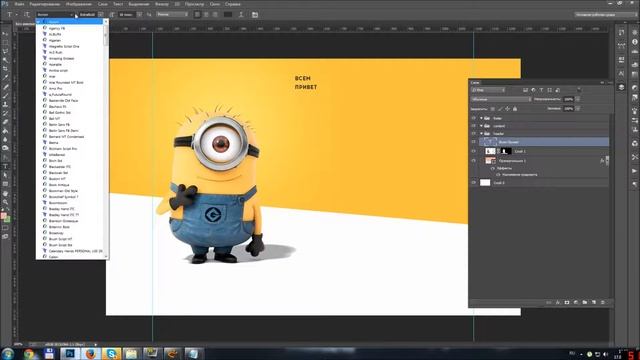Open the Изображение menu
The image size is (640, 360).
[x=79, y=4]
